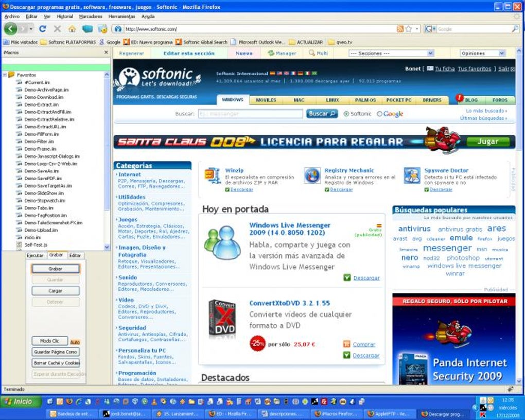
Task: Bookmark page with the star icon
Action: pos(409,29)
